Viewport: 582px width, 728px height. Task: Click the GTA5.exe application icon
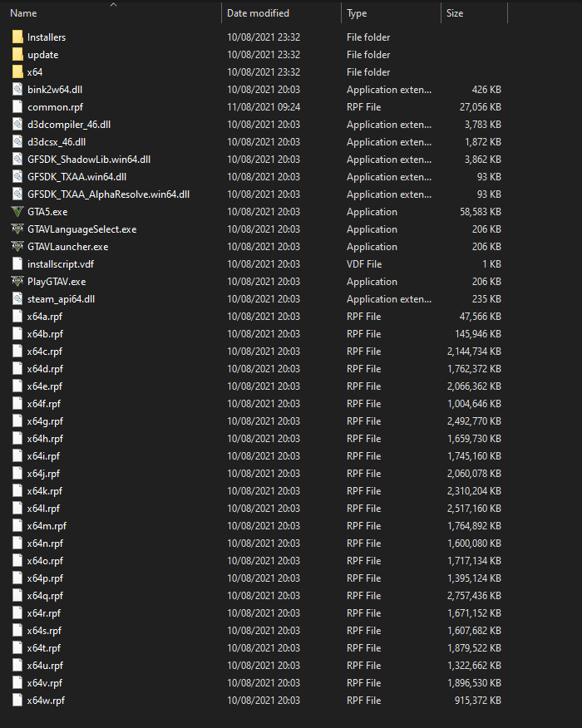click(x=17, y=212)
